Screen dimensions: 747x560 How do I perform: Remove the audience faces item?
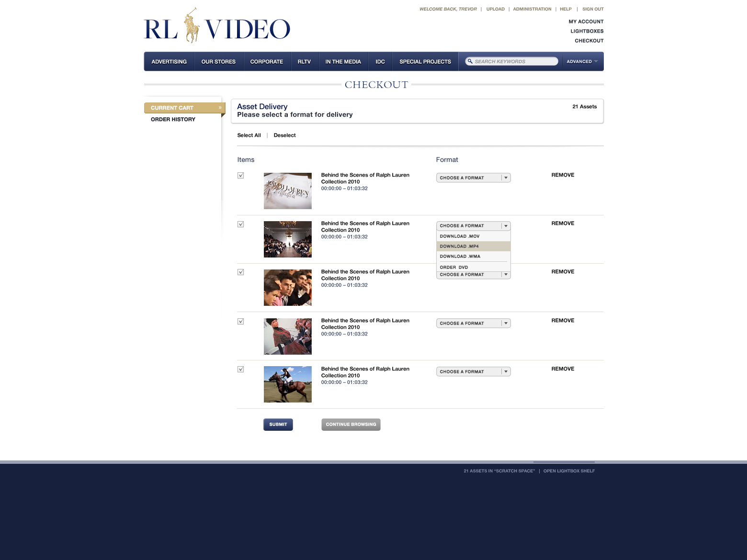[563, 272]
